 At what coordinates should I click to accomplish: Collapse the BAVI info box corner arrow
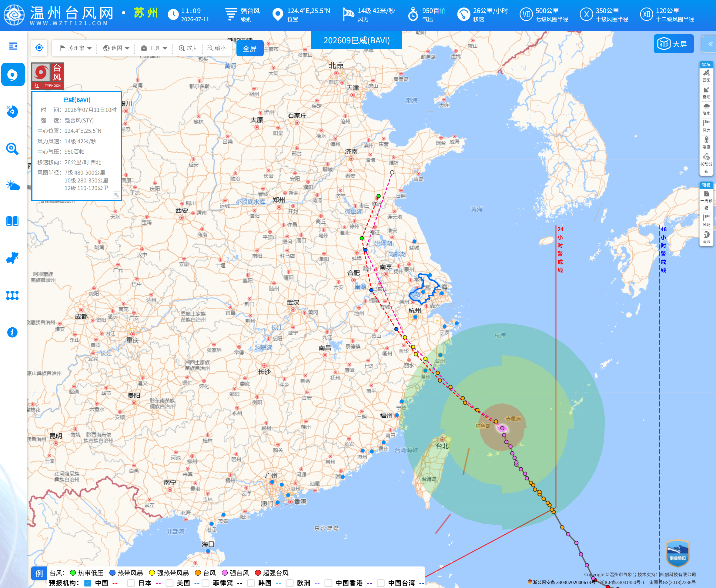point(116,195)
